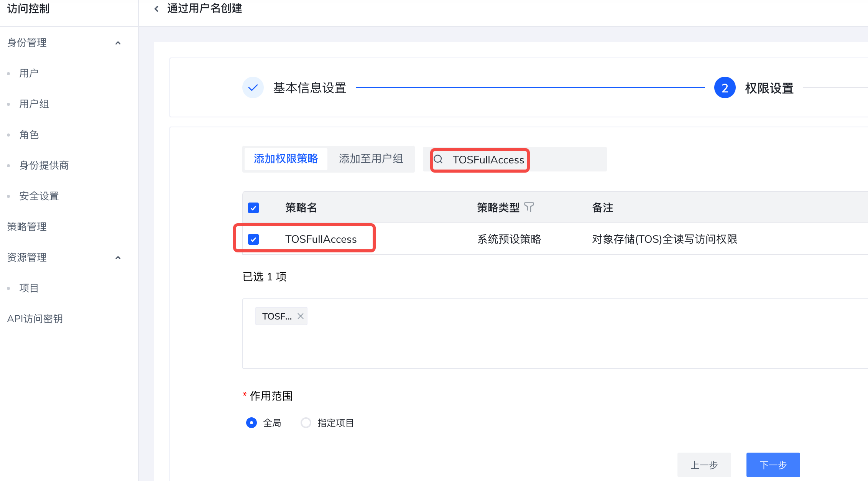
Task: Select the 指定项目 radio option
Action: pos(306,423)
